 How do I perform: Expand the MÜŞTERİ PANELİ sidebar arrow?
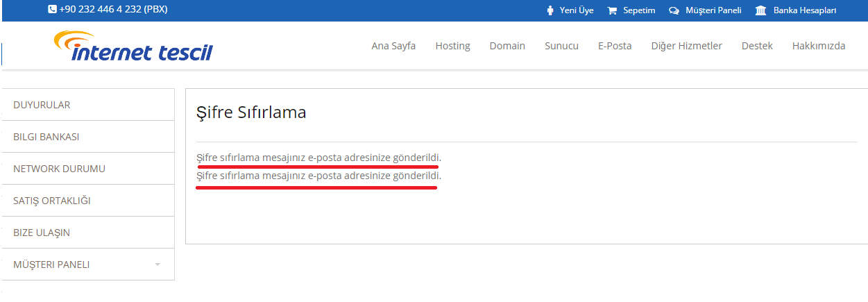tap(158, 265)
